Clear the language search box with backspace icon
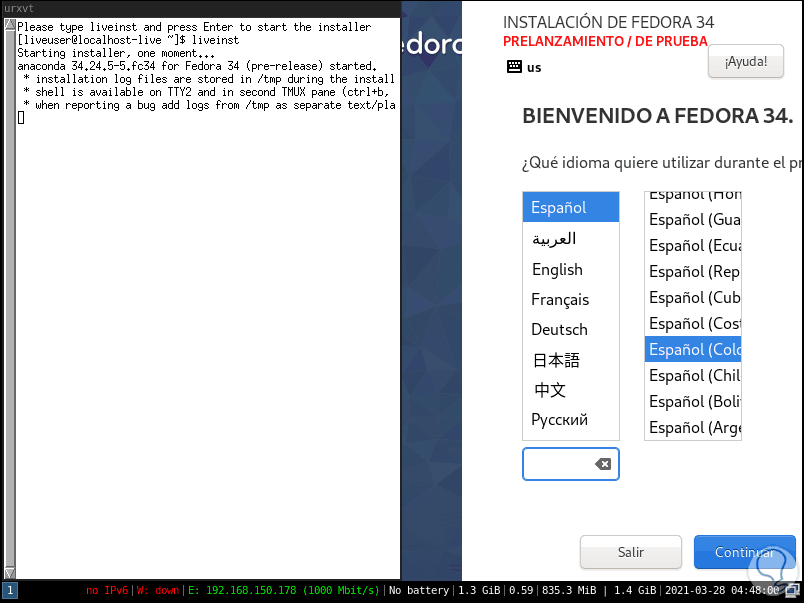Viewport: 804px width, 603px height. click(x=603, y=464)
